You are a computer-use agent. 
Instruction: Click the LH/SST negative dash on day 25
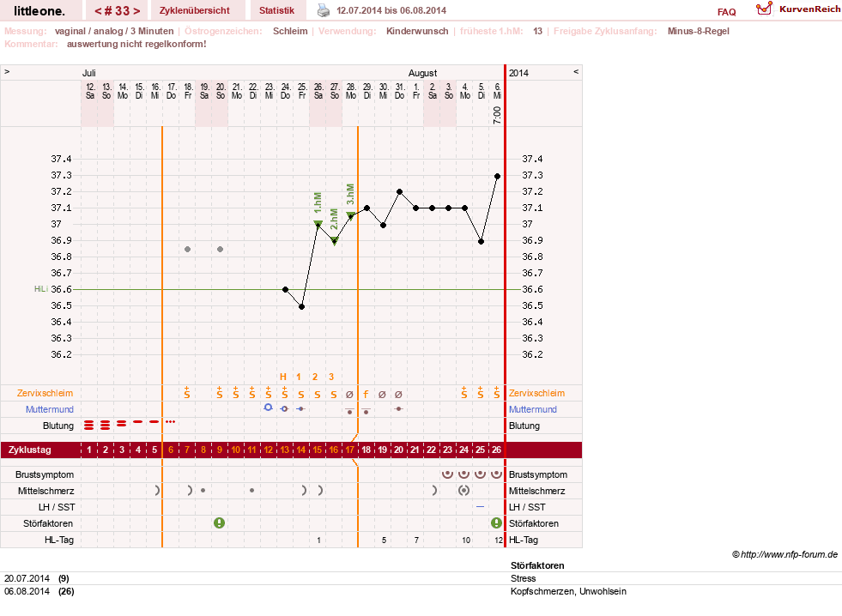click(480, 507)
